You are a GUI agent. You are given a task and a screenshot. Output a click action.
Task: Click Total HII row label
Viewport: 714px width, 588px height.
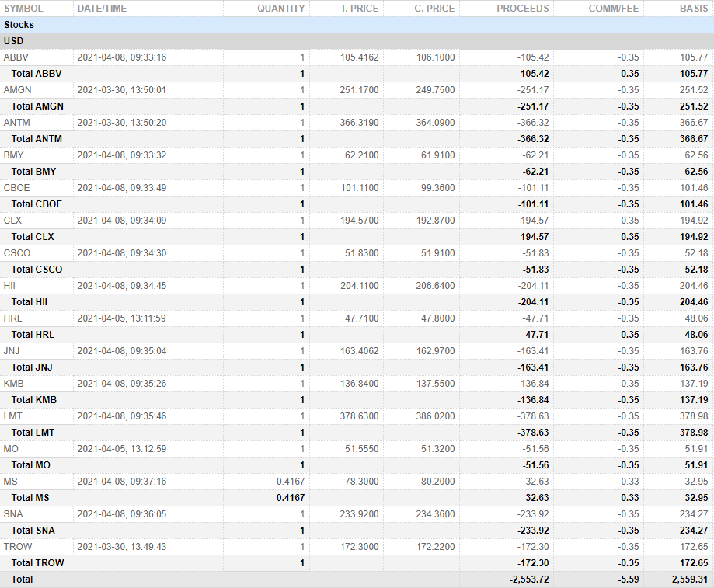click(x=30, y=302)
